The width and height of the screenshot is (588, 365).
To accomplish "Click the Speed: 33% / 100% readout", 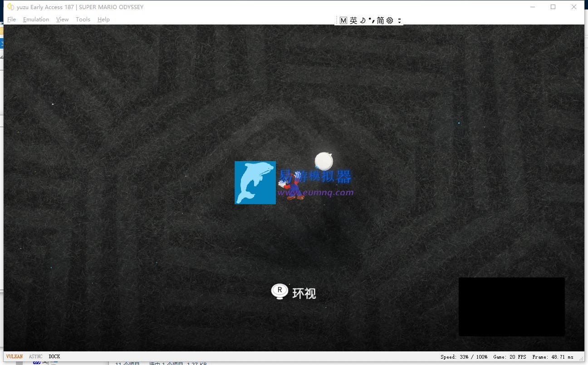I will [464, 357].
